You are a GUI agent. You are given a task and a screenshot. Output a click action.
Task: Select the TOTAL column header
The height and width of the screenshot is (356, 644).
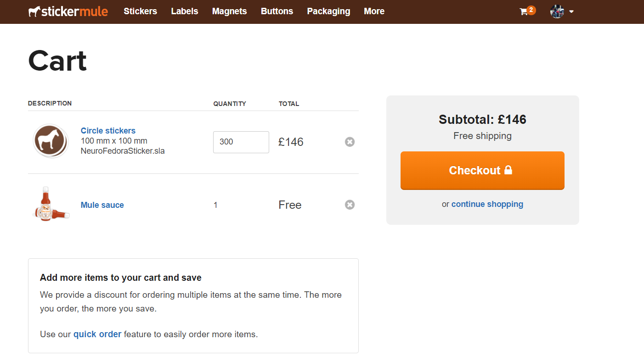tap(289, 104)
